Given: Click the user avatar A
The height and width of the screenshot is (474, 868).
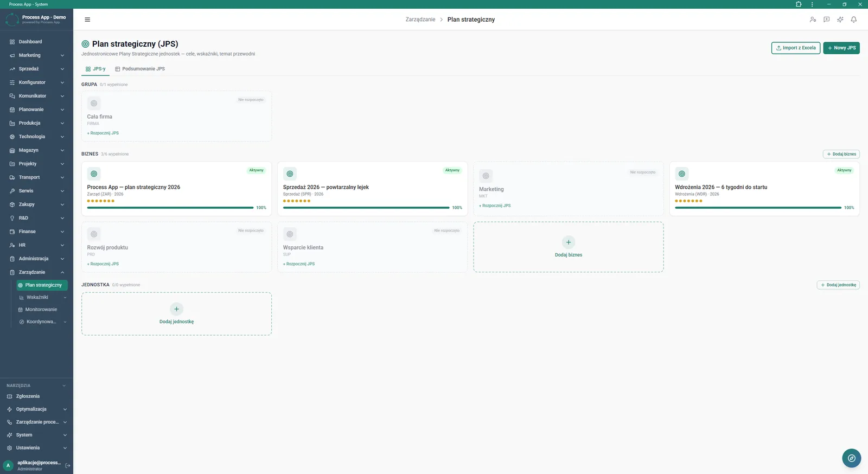Looking at the screenshot, I should pos(8,465).
